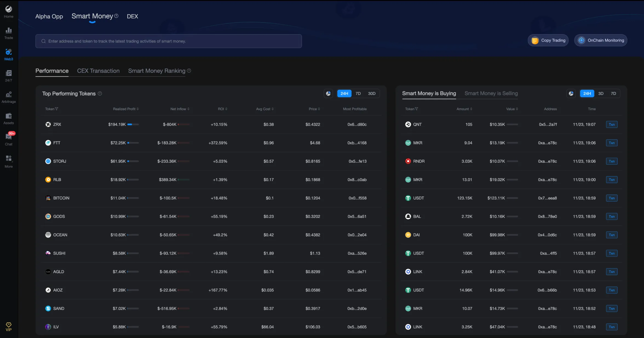
Task: Switch Top Performing Tokens to 30D
Action: pyautogui.click(x=372, y=94)
